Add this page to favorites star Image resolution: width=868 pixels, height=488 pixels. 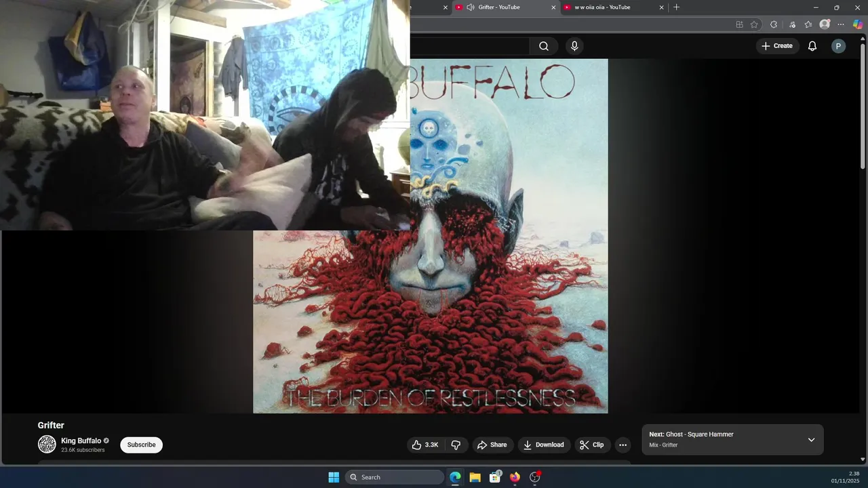click(x=754, y=24)
